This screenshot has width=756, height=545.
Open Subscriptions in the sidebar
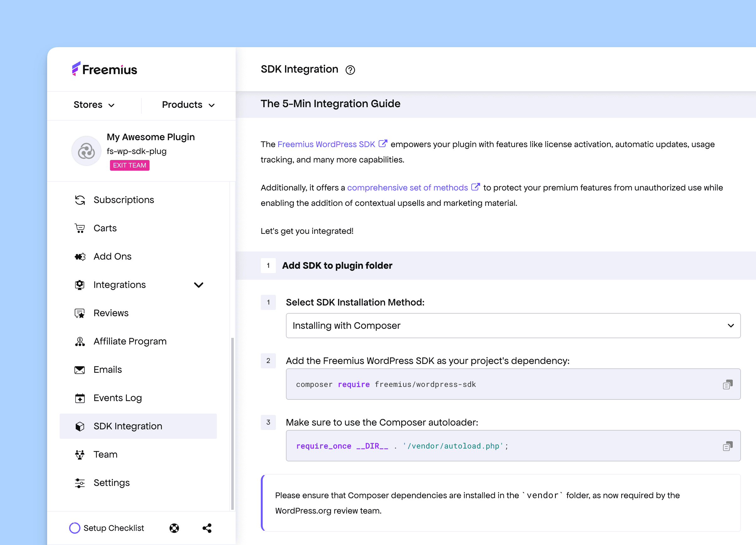[138, 200]
